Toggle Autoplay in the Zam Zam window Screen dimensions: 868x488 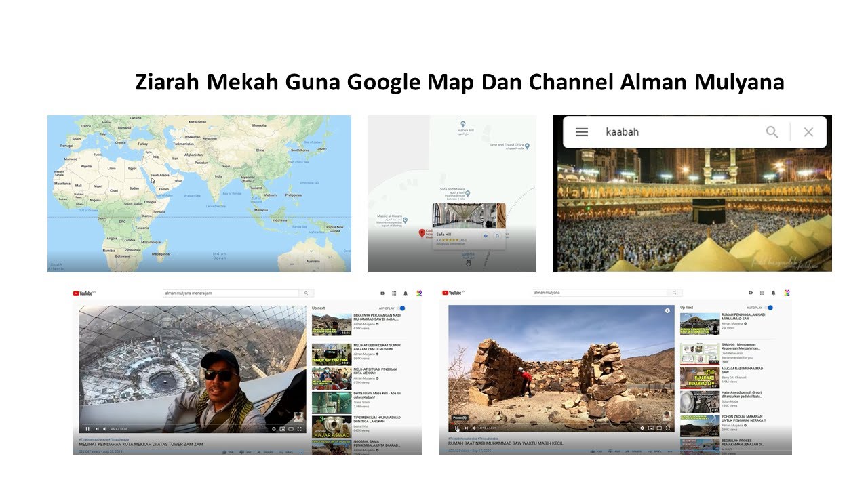401,308
